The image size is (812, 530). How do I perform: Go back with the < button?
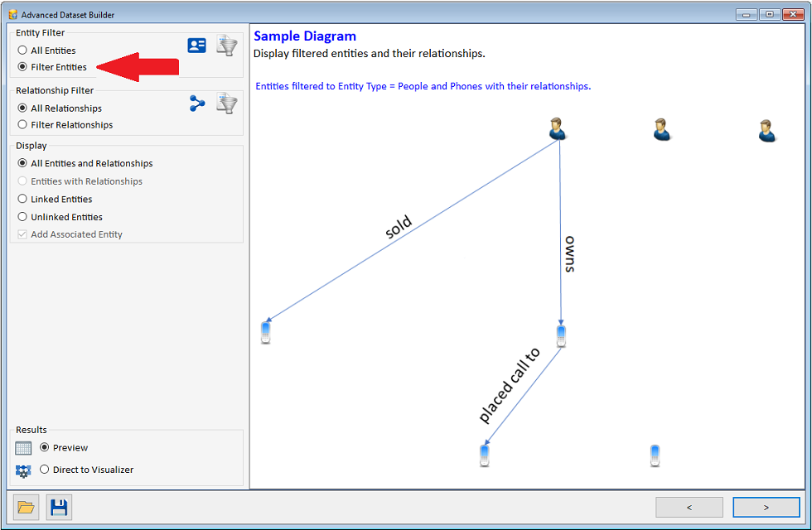[689, 507]
